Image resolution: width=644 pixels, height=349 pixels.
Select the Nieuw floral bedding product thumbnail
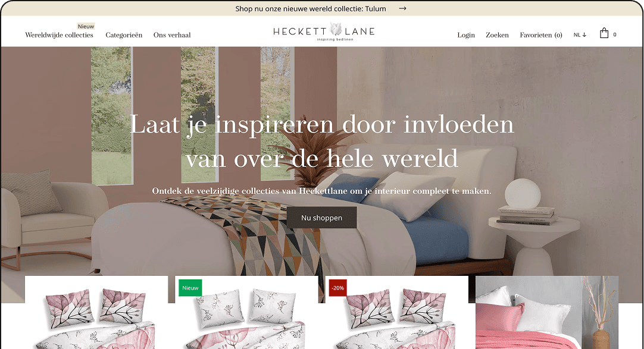[246, 313]
